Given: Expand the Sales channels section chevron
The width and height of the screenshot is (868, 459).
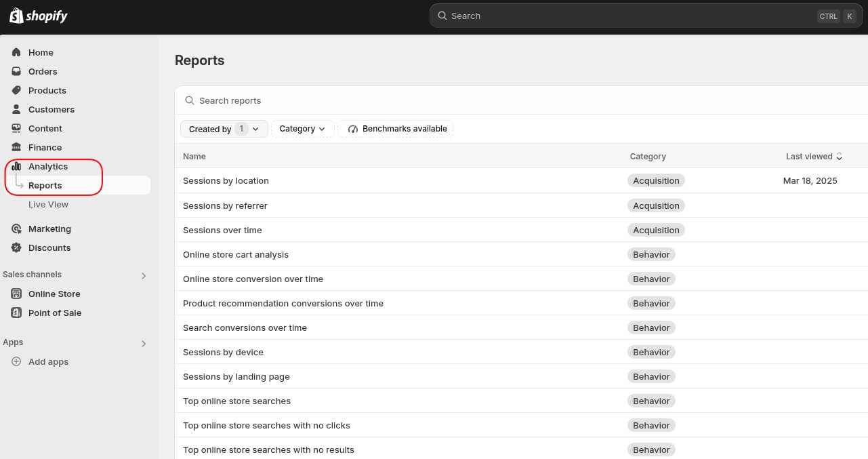Looking at the screenshot, I should [144, 275].
